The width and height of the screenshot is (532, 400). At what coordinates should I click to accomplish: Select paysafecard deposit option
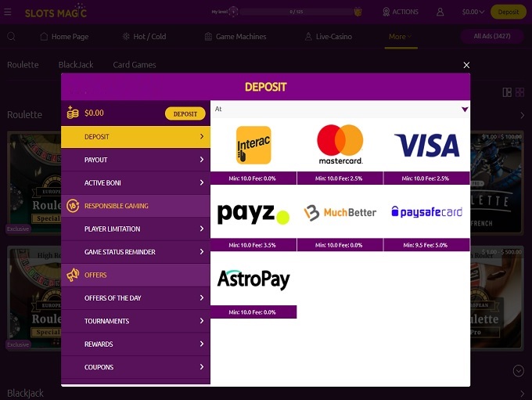(x=427, y=211)
